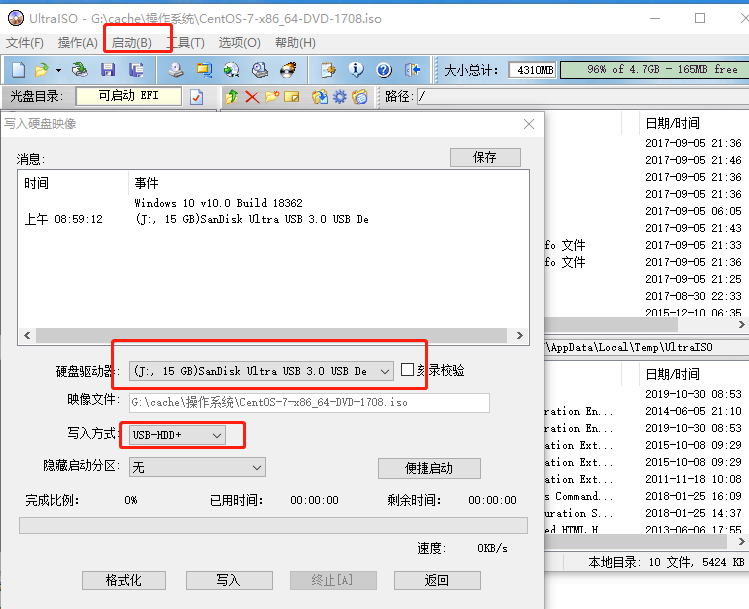The width and height of the screenshot is (749, 609).
Task: Click the Exit door icon
Action: coord(412,70)
